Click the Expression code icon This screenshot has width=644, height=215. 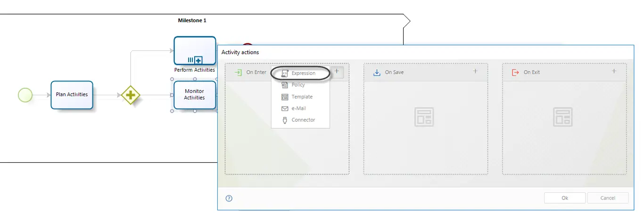pos(285,74)
